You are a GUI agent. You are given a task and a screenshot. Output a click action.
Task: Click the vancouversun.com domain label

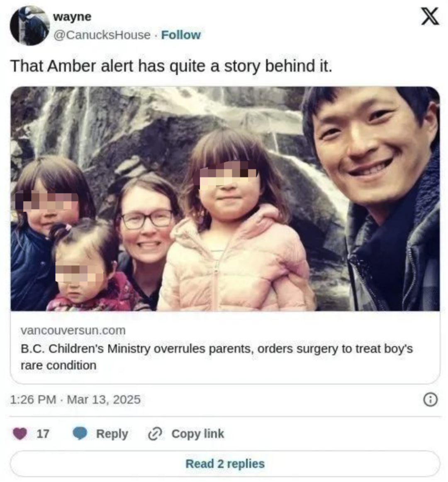point(73,330)
